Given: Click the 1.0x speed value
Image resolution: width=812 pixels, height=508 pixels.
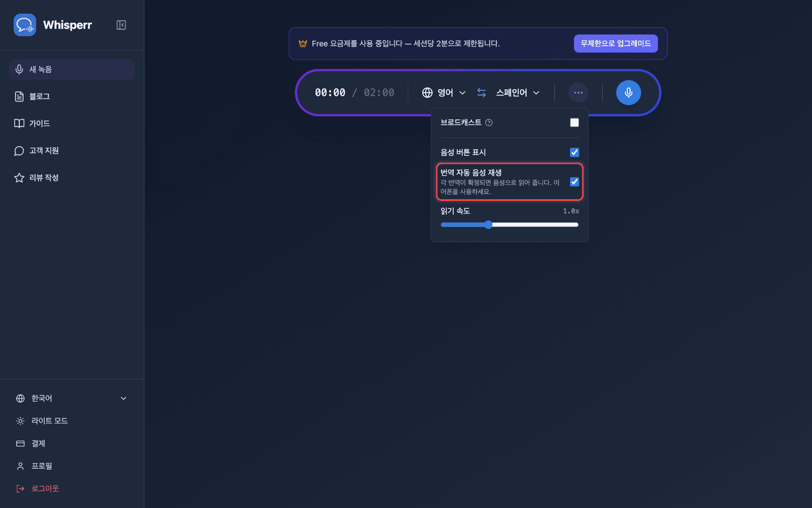Looking at the screenshot, I should point(571,211).
